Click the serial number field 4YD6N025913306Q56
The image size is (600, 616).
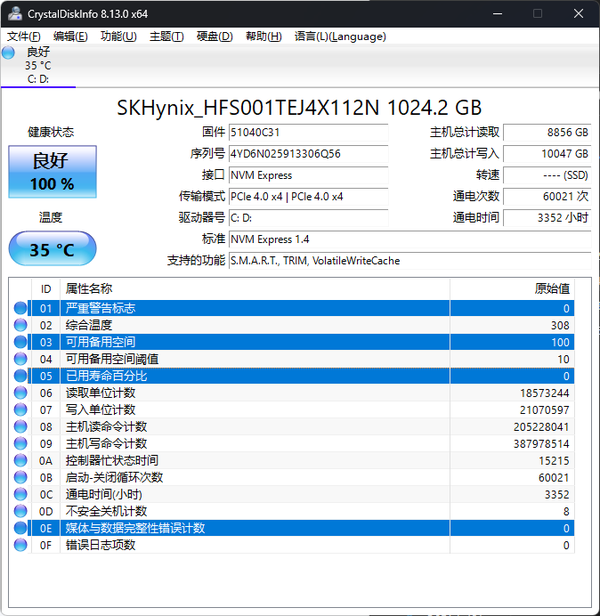[x=308, y=154]
